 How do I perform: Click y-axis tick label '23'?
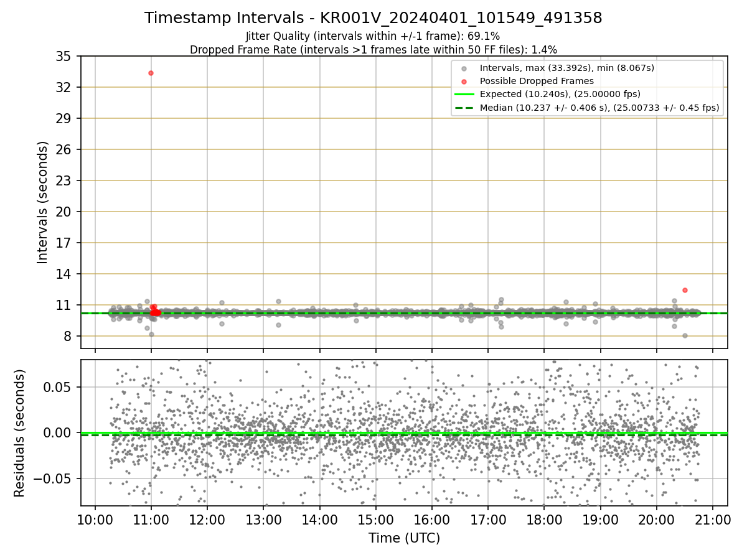click(x=64, y=180)
